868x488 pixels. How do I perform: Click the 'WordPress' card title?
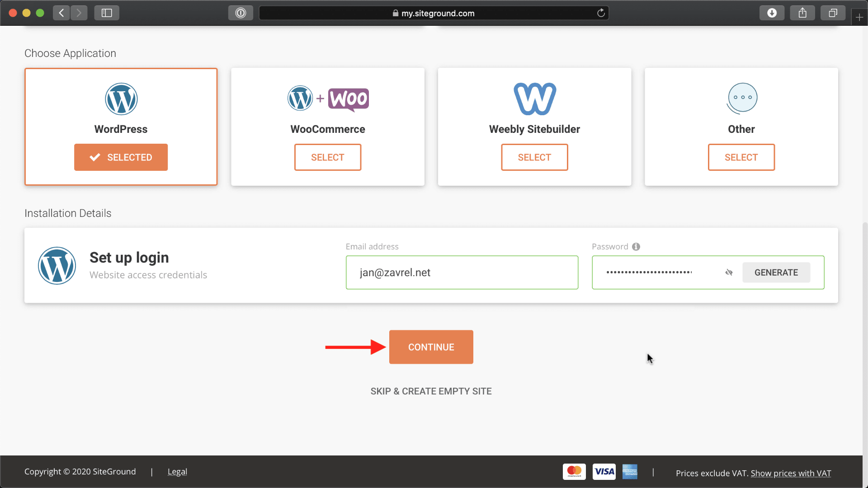[121, 129]
